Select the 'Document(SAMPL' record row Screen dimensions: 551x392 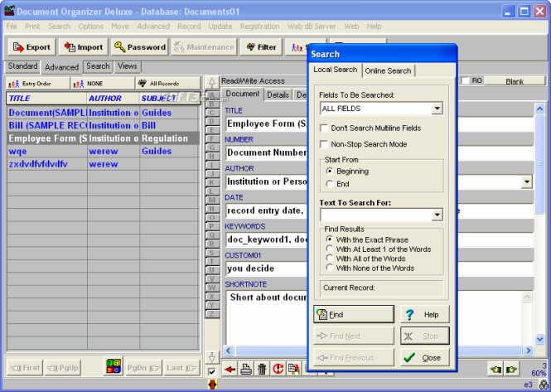(x=103, y=113)
